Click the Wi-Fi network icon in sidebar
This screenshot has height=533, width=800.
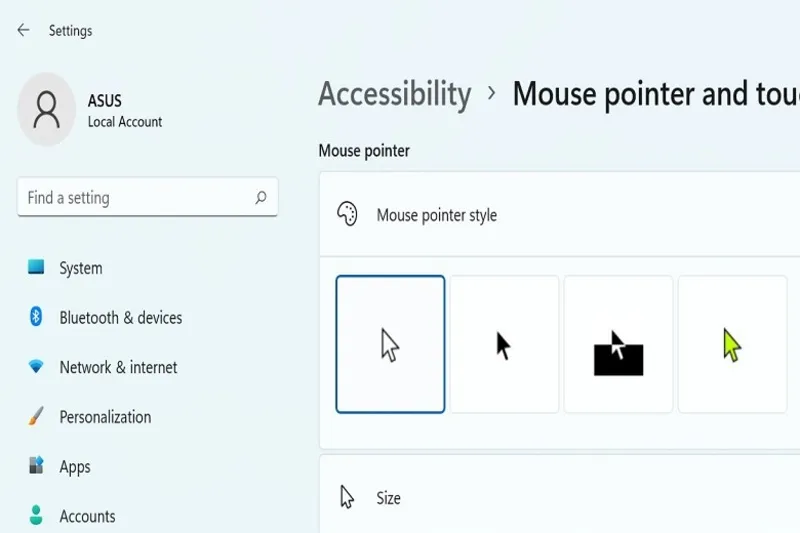click(x=36, y=366)
